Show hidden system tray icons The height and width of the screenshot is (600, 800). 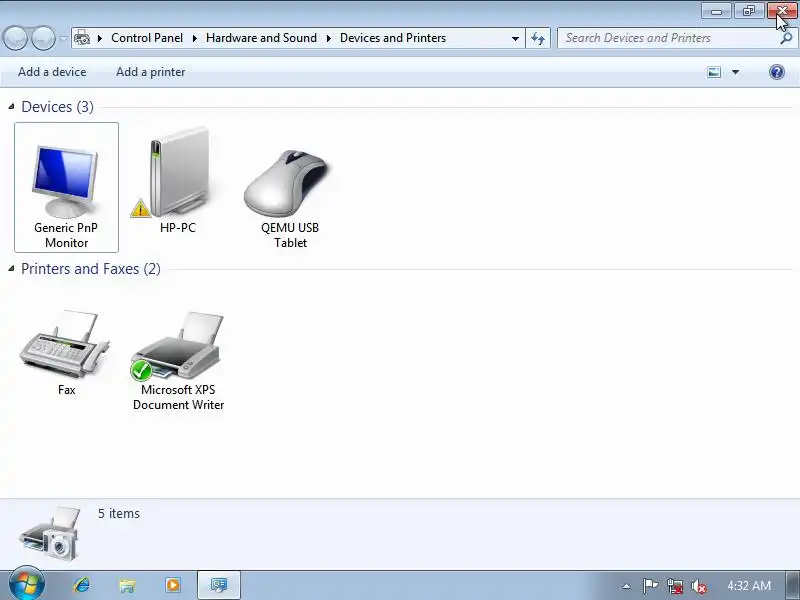click(627, 586)
